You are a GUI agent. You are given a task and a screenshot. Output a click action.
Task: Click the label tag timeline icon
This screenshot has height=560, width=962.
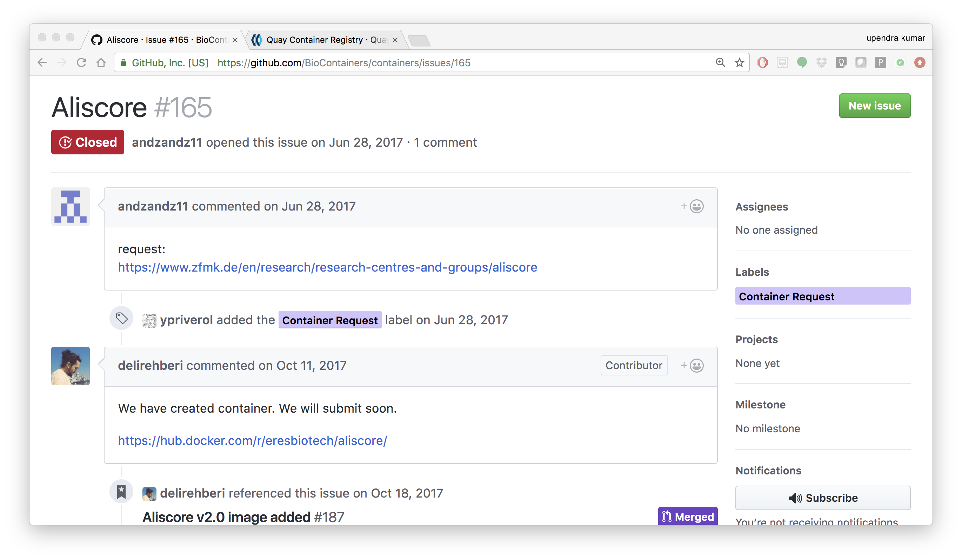pos(121,318)
